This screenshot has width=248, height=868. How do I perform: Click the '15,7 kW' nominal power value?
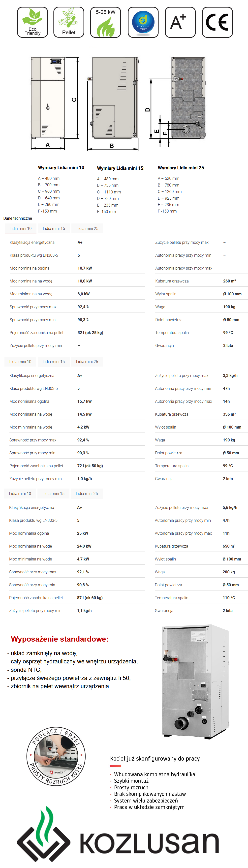84,401
